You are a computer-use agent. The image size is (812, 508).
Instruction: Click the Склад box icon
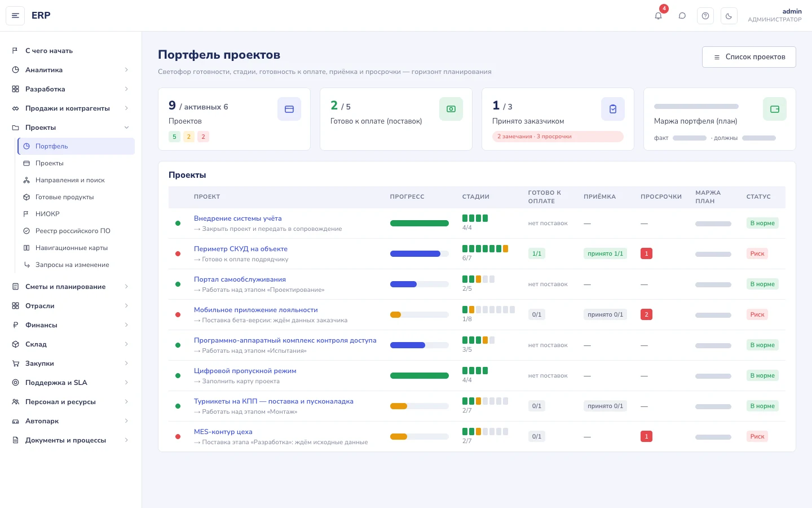16,344
